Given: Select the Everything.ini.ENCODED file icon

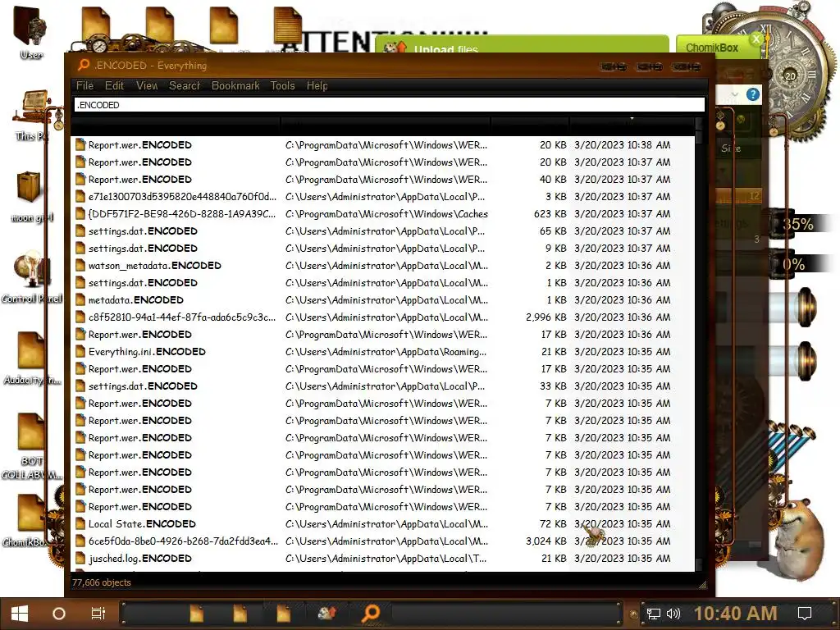Looking at the screenshot, I should pos(80,351).
